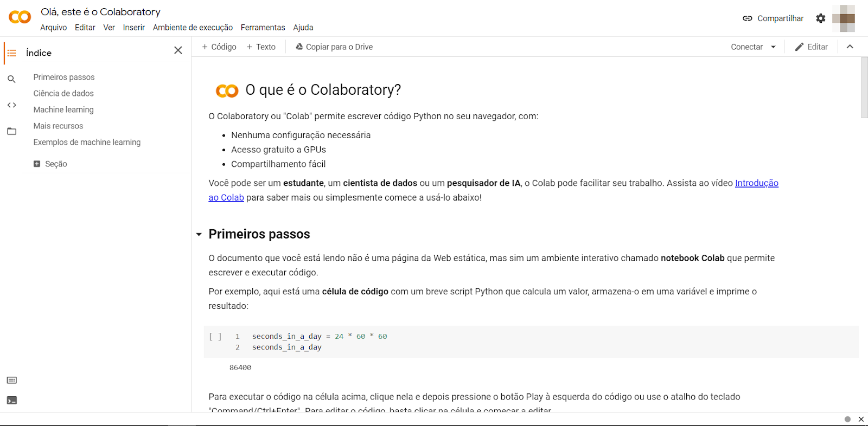
Task: Open the Ferramentas menu
Action: [263, 28]
